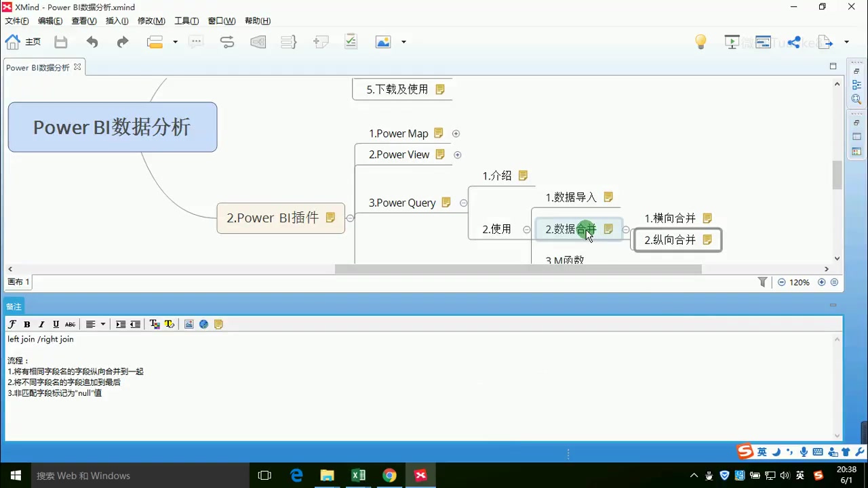
Task: Select the 2.纵向合并 topic
Action: click(x=677, y=239)
